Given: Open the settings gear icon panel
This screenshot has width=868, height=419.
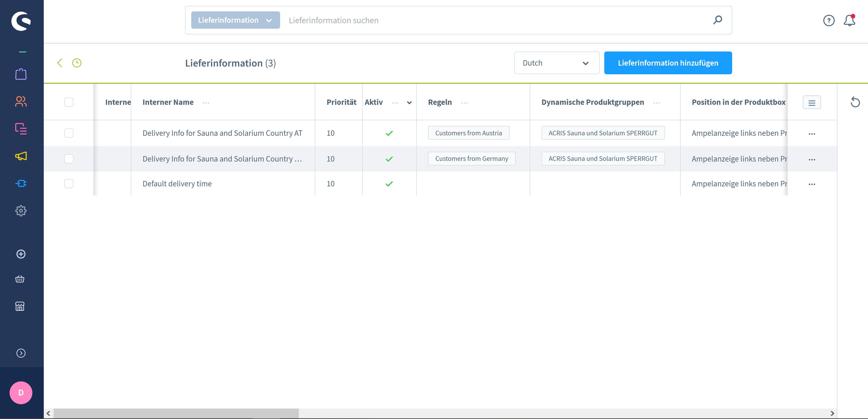Looking at the screenshot, I should (x=21, y=210).
